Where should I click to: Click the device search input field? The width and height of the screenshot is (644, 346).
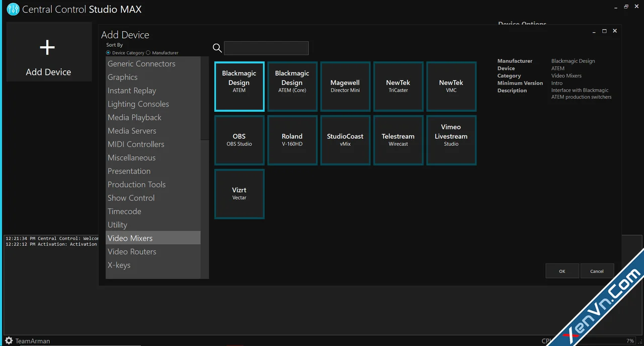266,48
